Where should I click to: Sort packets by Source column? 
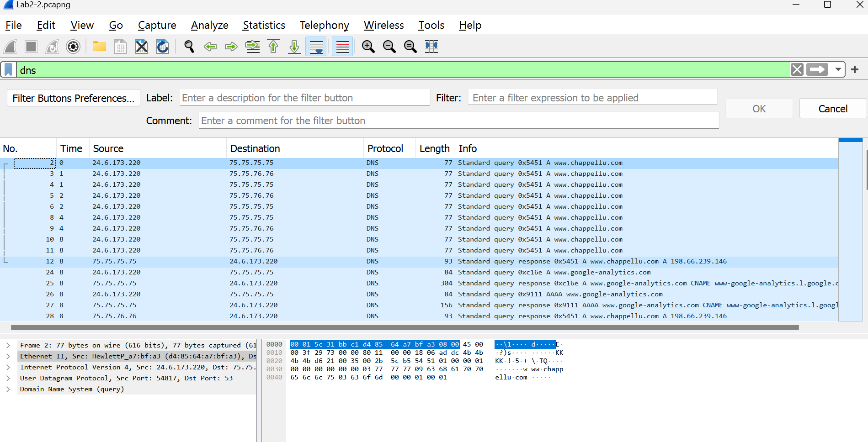point(158,148)
